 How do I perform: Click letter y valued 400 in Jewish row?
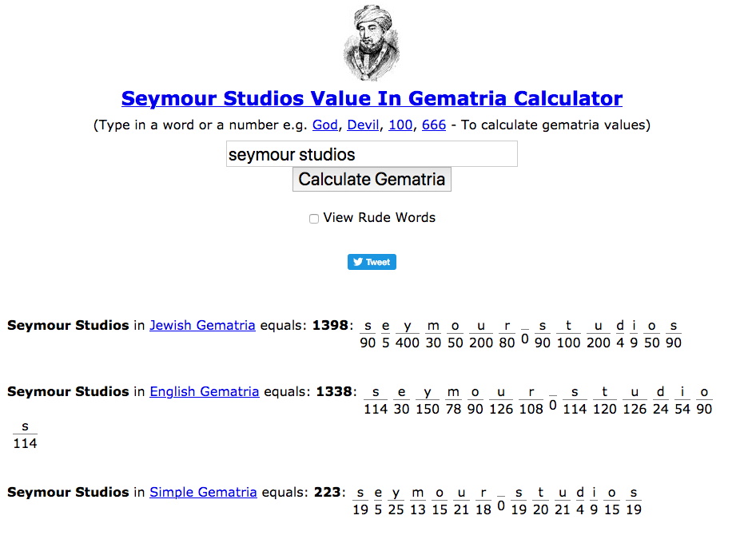click(x=408, y=327)
